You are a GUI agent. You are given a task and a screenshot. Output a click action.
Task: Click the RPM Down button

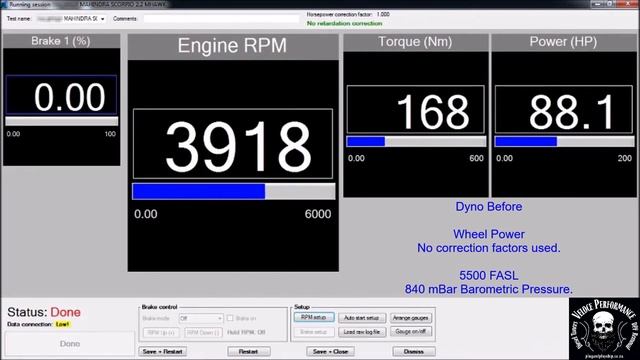(203, 333)
